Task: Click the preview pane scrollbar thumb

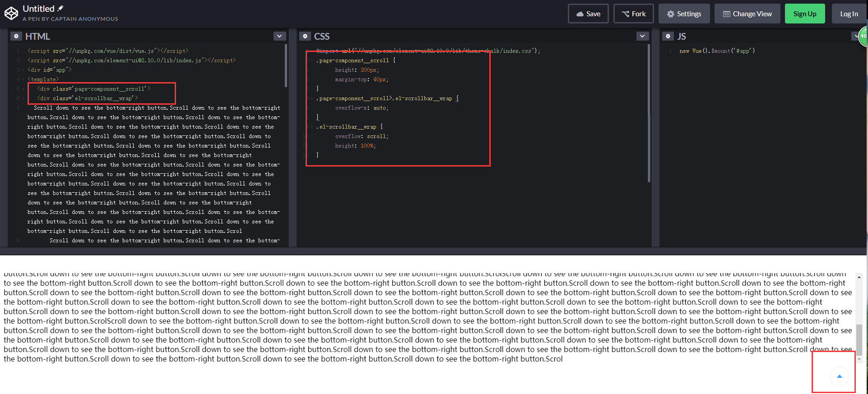Action: tap(859, 339)
